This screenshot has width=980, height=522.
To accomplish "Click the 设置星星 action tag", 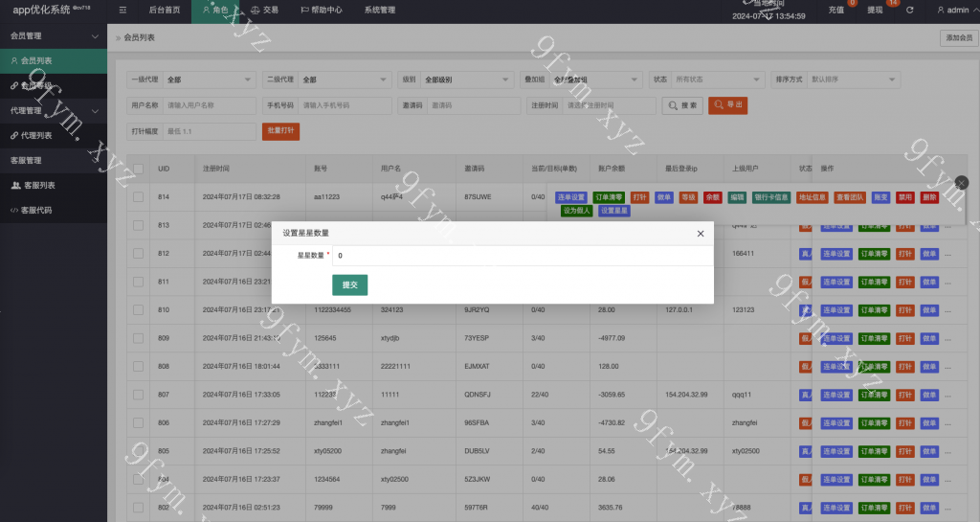I will (x=614, y=211).
